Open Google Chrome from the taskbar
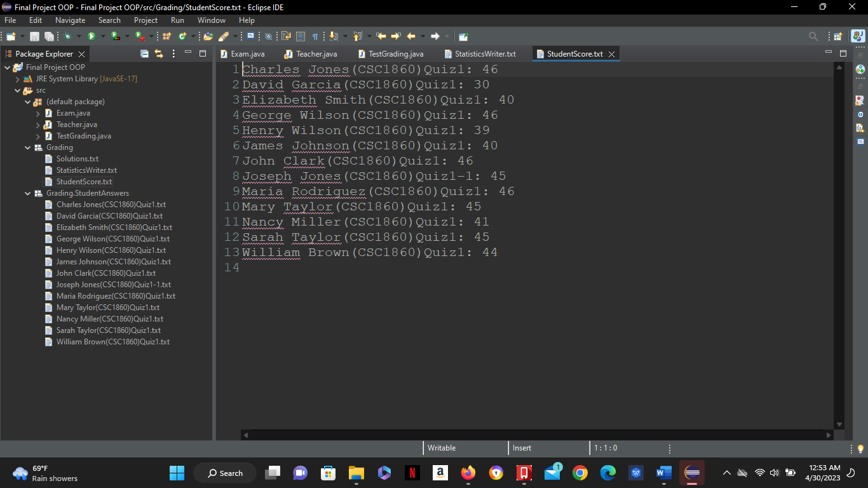 point(580,473)
